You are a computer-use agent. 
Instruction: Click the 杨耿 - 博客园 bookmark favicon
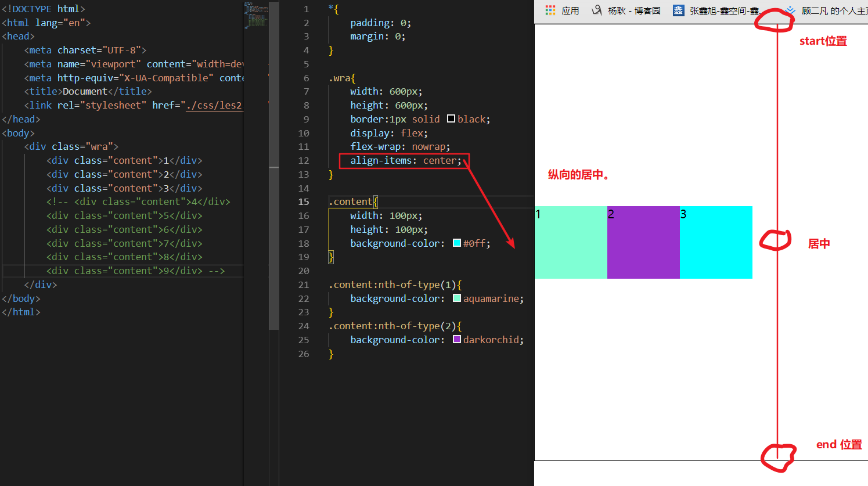596,10
